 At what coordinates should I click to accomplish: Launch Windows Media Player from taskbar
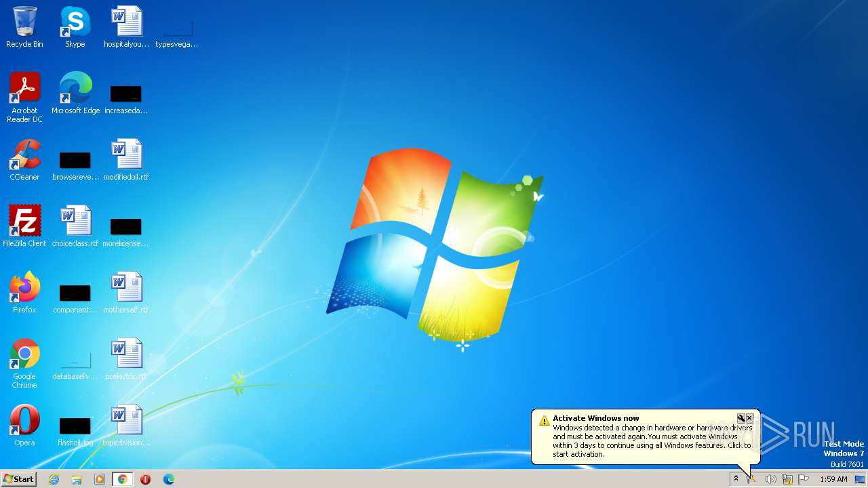pyautogui.click(x=100, y=479)
